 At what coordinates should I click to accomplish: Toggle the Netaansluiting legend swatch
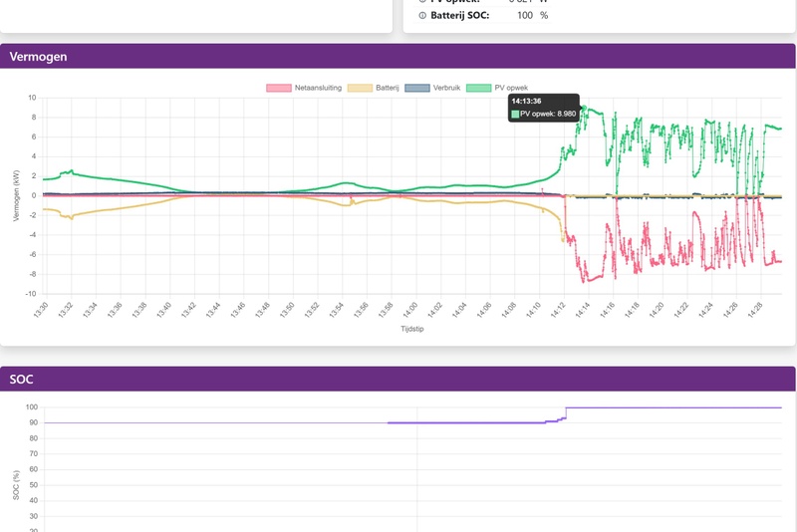point(279,88)
